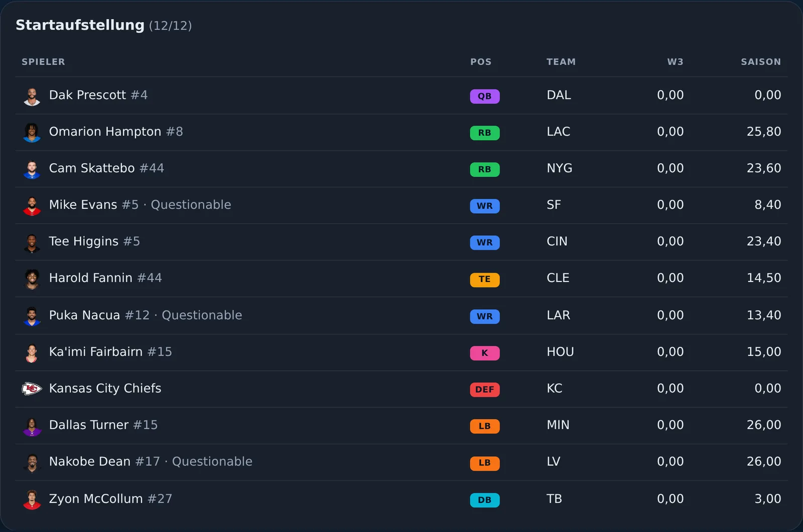Click Mike Evans's Questionable status
The width and height of the screenshot is (803, 532).
point(191,205)
